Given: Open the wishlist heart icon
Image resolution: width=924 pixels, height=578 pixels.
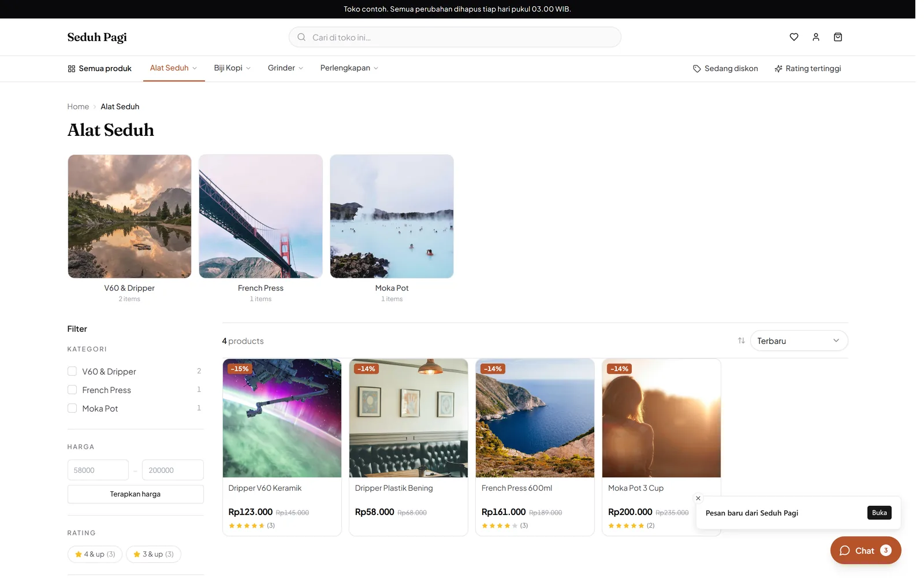Looking at the screenshot, I should (x=794, y=37).
